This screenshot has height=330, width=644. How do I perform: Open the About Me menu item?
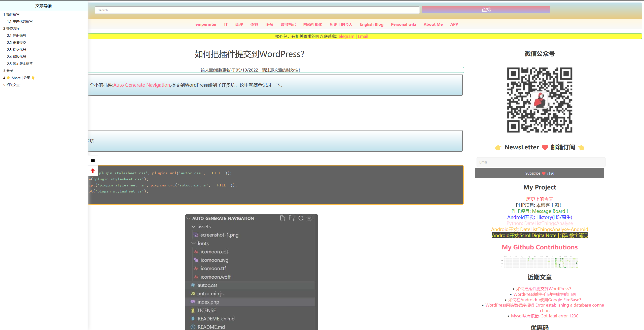pyautogui.click(x=433, y=24)
